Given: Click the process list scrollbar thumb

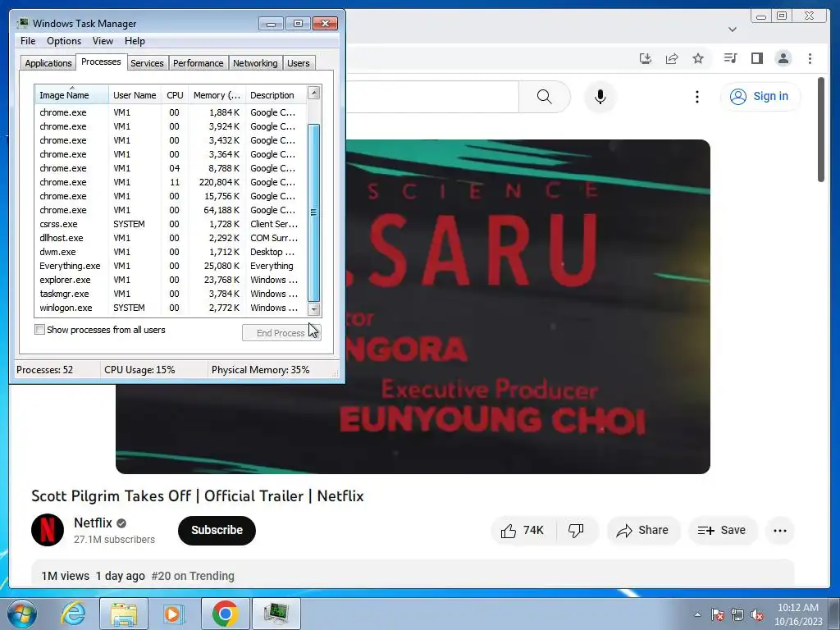Looking at the screenshot, I should pos(314,212).
